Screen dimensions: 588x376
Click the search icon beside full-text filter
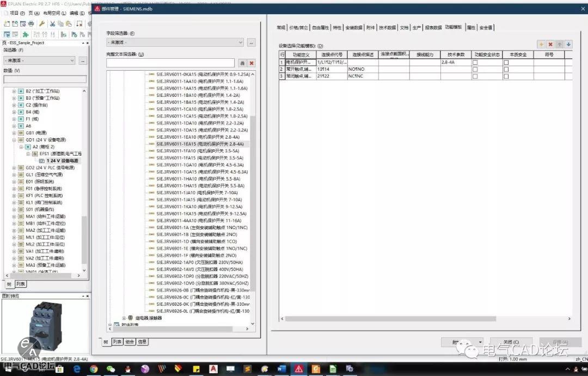(x=242, y=63)
